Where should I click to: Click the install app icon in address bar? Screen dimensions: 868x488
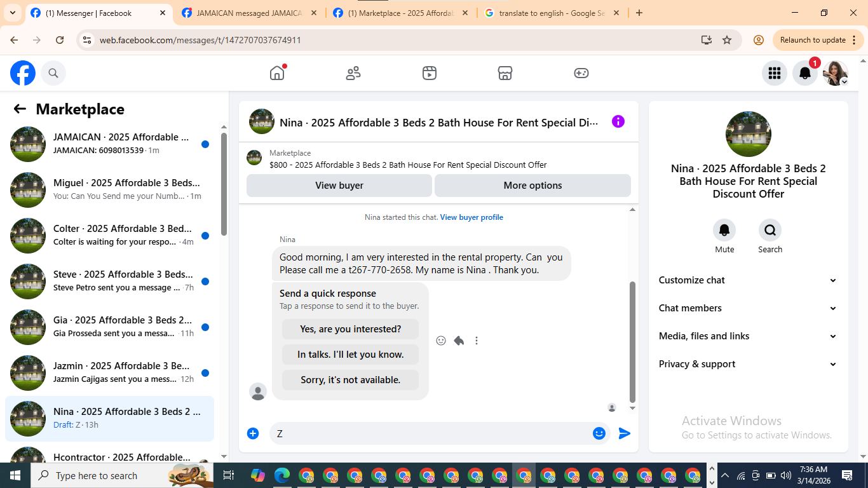[x=706, y=40]
